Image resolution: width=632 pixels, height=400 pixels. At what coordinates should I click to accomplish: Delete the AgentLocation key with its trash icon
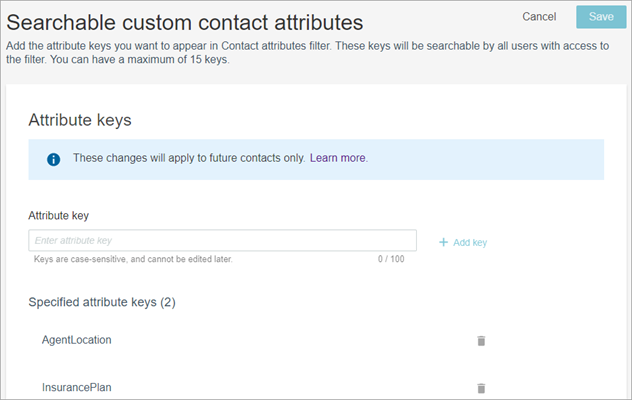coord(481,340)
